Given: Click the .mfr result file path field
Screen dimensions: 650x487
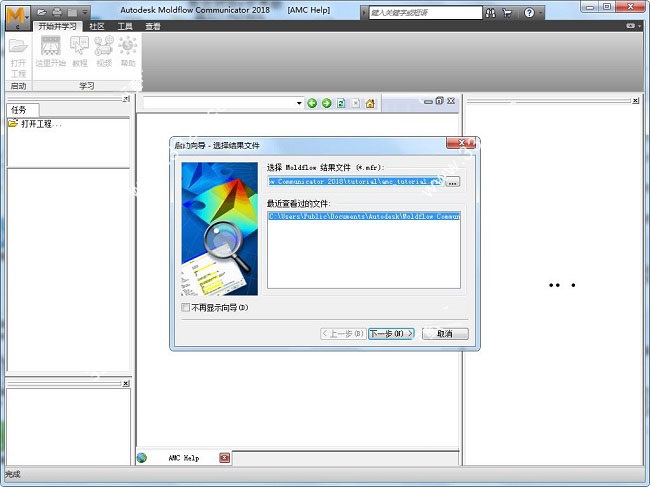Looking at the screenshot, I should coord(355,182).
